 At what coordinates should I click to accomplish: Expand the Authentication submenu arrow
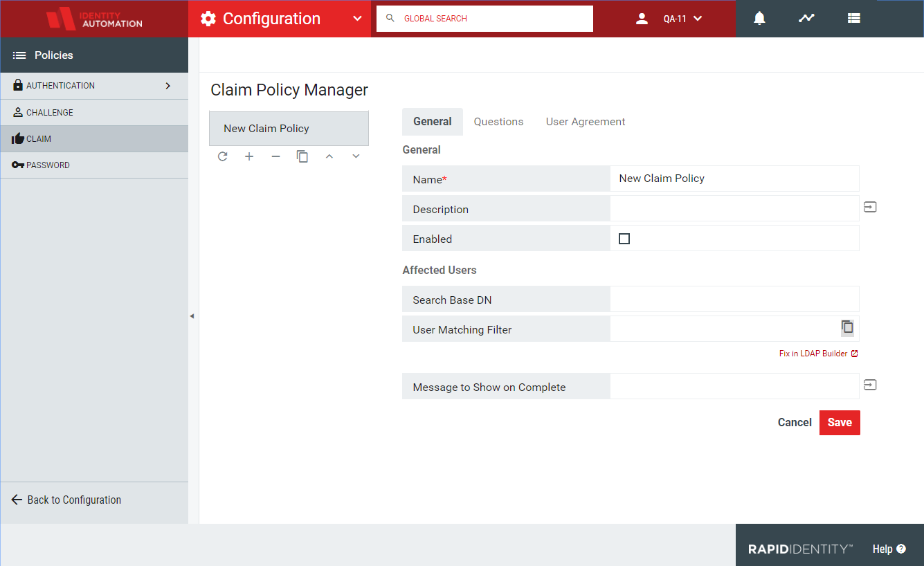(167, 86)
